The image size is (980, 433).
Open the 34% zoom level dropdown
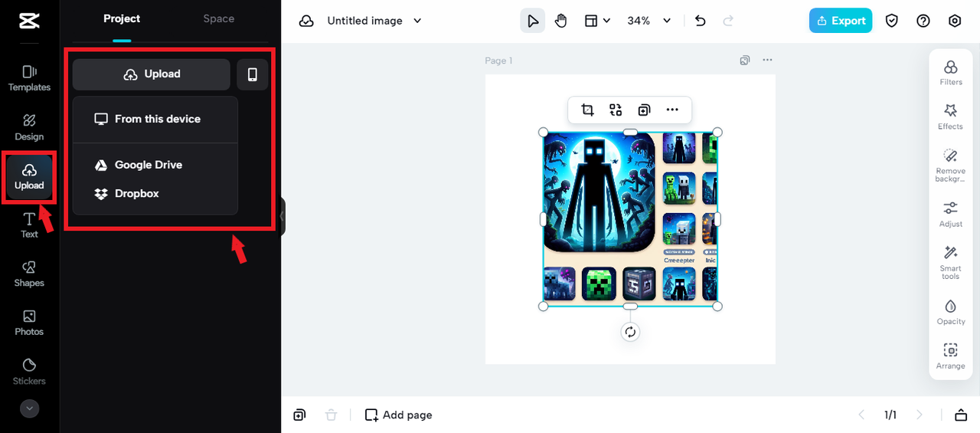tap(648, 21)
